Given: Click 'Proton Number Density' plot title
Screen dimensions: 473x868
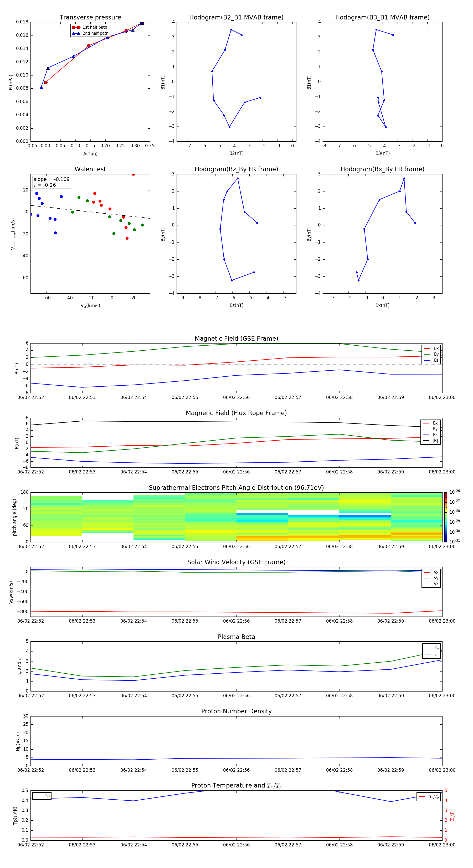Looking at the screenshot, I should click(236, 711).
